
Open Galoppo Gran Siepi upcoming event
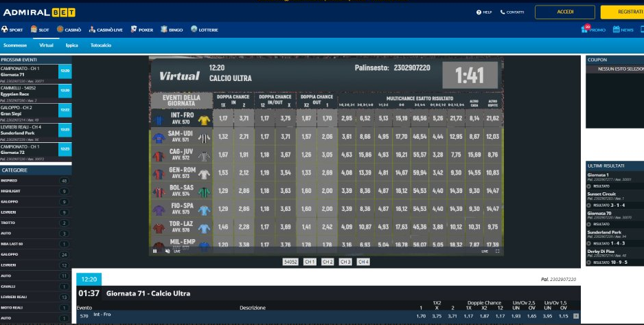[x=36, y=113]
